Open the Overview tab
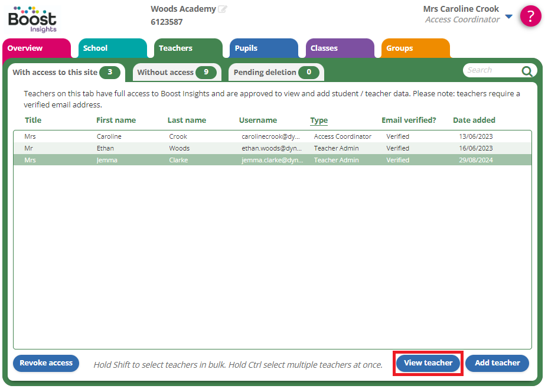This screenshot has height=392, width=548. click(x=35, y=48)
